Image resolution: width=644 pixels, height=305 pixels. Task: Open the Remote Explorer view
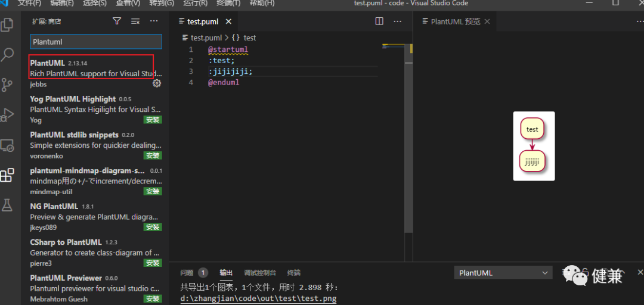(7, 145)
